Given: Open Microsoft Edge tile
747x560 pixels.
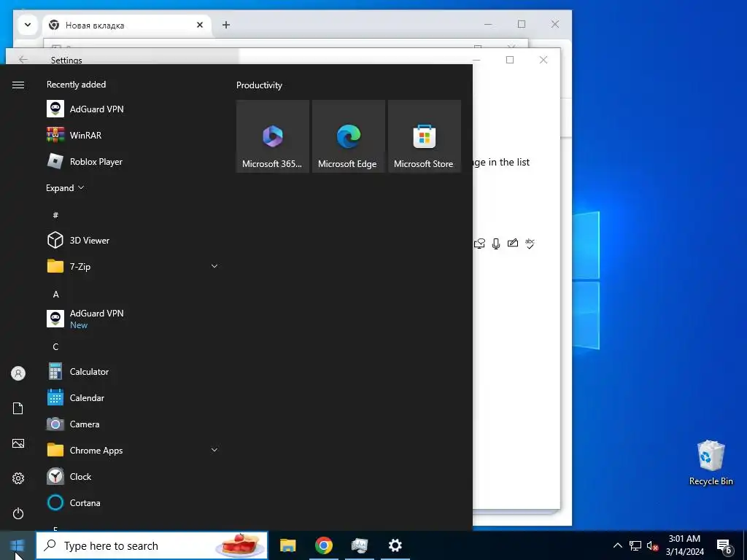Looking at the screenshot, I should 348,136.
